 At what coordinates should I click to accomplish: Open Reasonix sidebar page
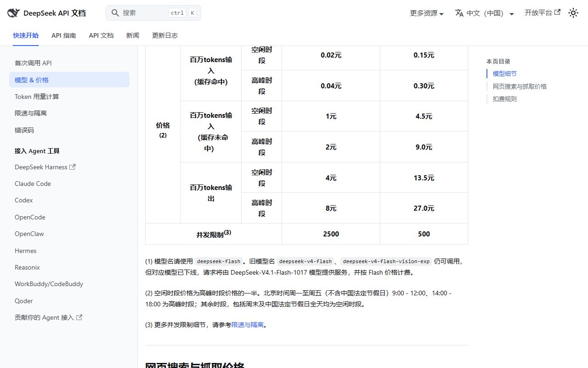(x=69, y=267)
